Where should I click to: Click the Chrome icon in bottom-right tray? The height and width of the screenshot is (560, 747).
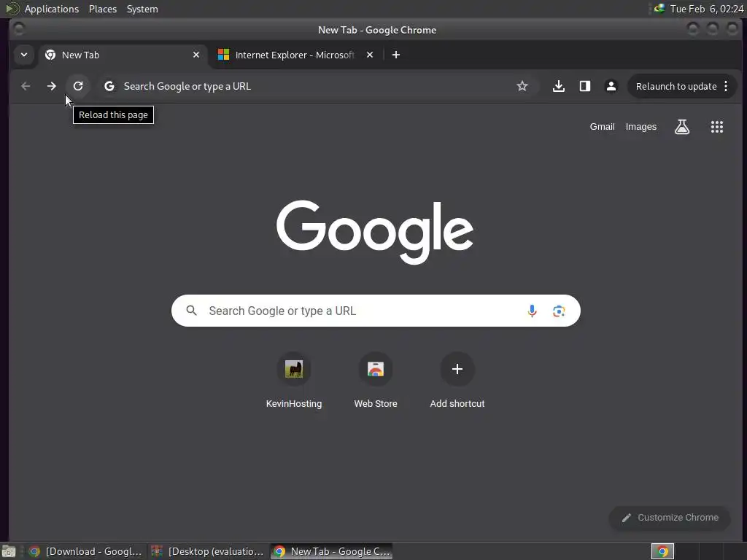pos(662,551)
